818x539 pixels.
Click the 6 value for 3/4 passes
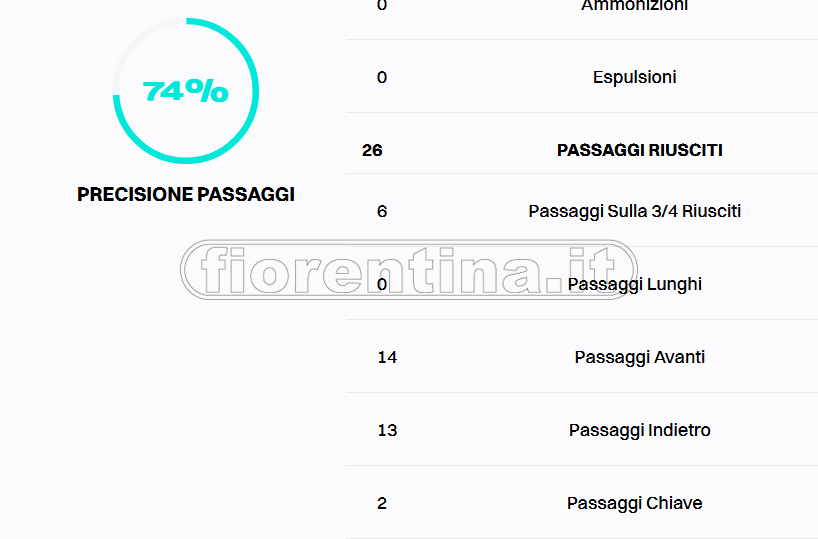click(382, 211)
